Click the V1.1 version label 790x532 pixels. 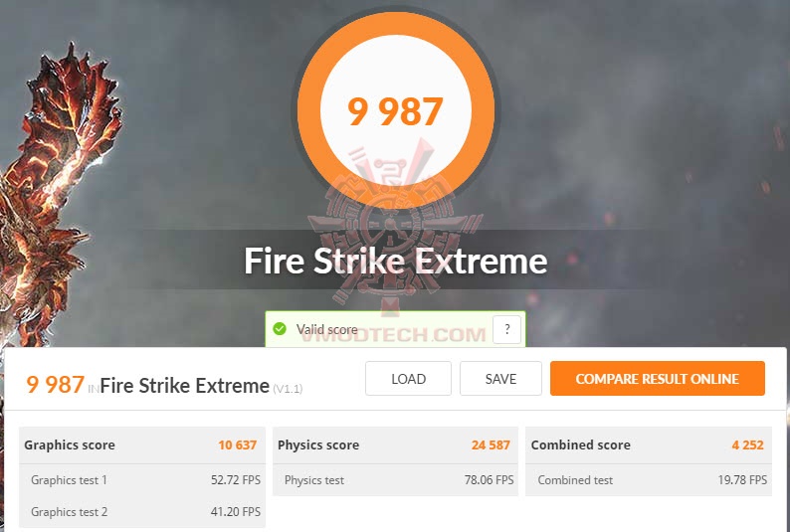(x=288, y=389)
